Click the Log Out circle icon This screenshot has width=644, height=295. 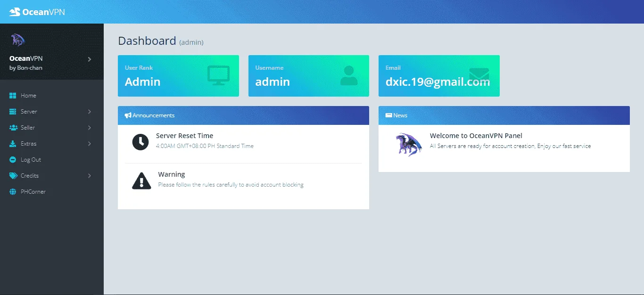(x=13, y=160)
